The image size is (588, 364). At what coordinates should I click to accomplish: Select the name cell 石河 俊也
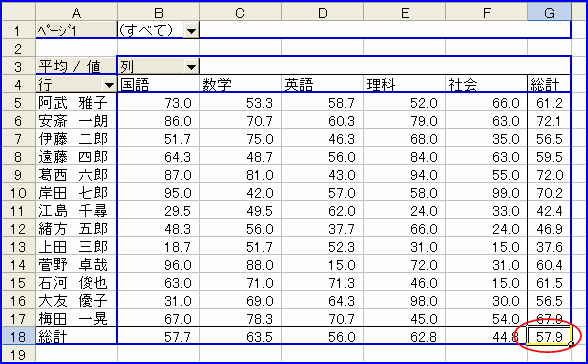click(76, 283)
